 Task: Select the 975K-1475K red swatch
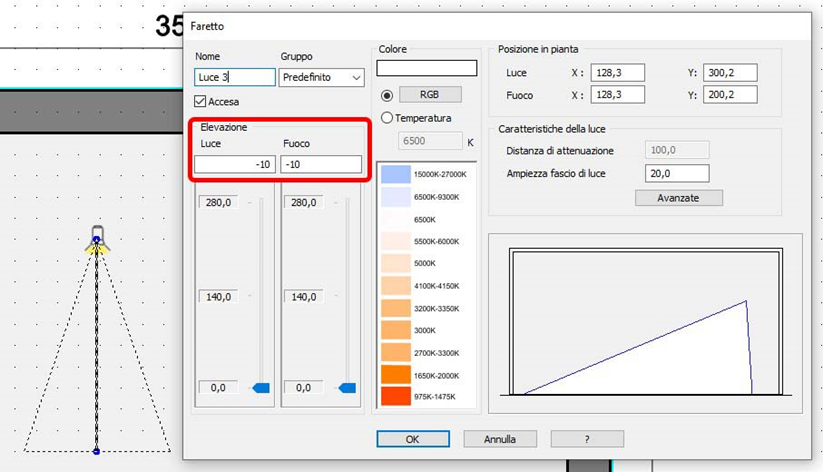click(x=396, y=396)
